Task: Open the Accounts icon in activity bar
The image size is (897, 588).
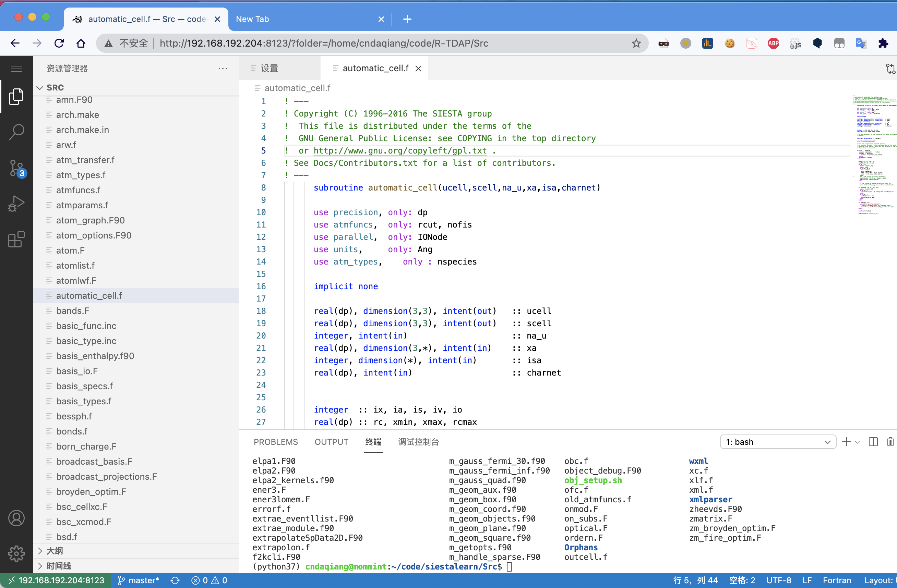Action: click(16, 518)
